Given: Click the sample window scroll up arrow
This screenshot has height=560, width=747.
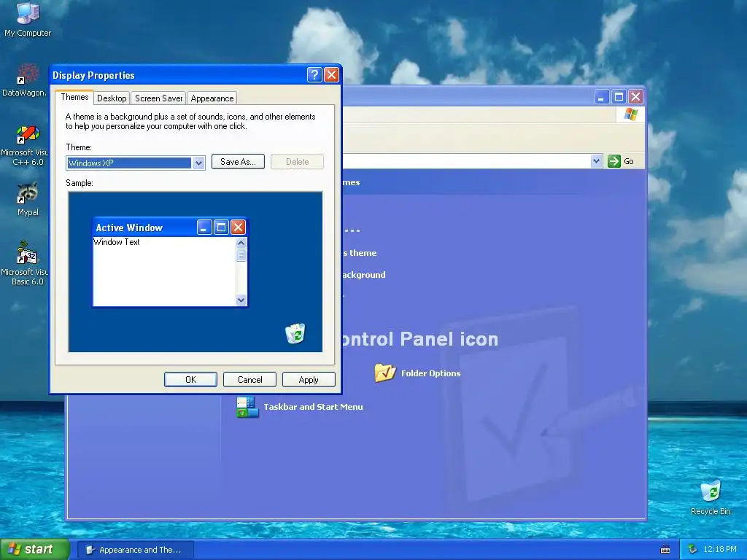Looking at the screenshot, I should point(241,243).
